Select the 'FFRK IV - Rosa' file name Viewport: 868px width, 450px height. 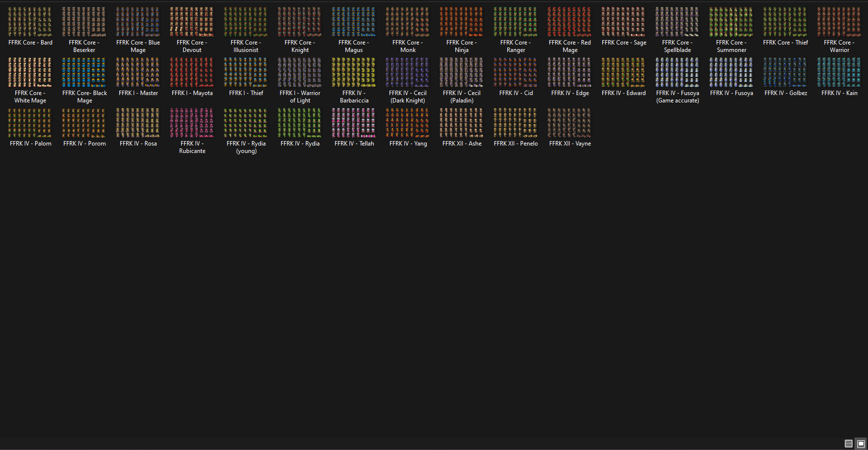[138, 144]
